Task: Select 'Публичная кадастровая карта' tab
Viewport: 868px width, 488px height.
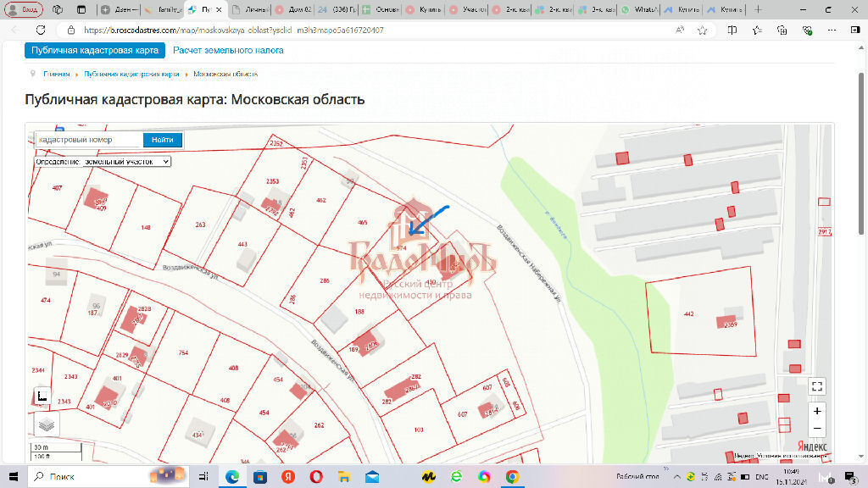Action: pyautogui.click(x=95, y=50)
